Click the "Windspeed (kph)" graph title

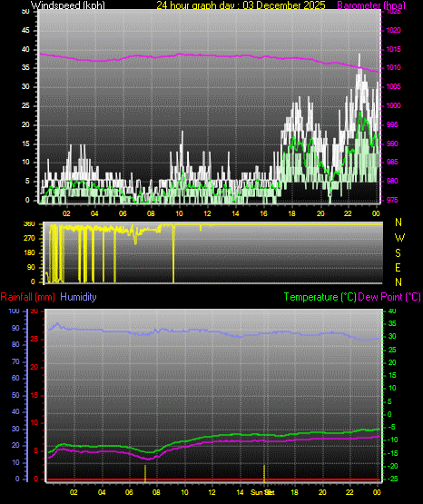click(x=67, y=5)
